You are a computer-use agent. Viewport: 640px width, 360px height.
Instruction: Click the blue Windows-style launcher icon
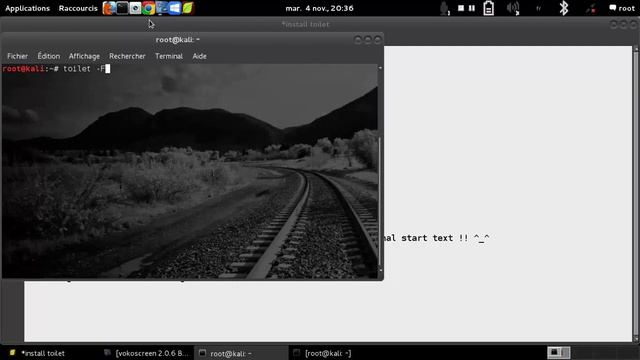[175, 8]
